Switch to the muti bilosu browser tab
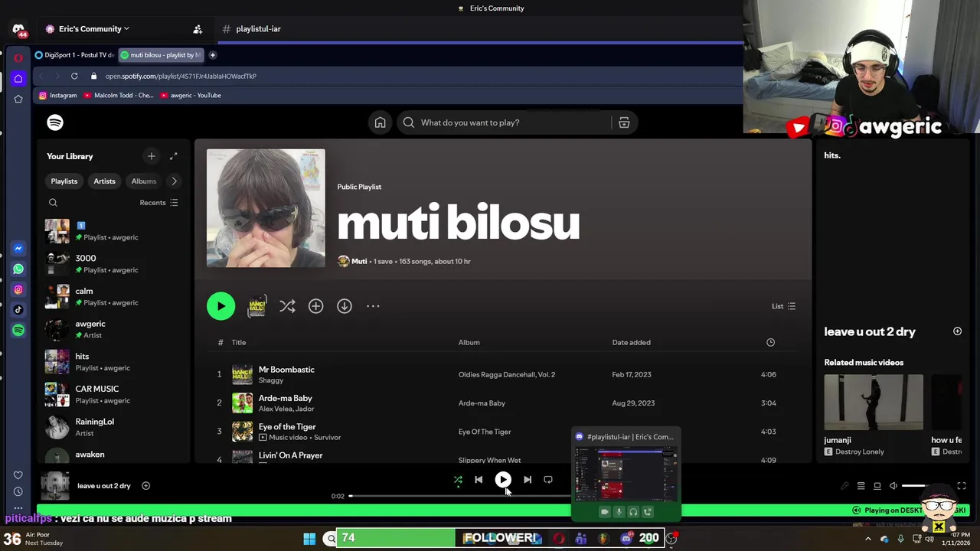 pos(160,55)
